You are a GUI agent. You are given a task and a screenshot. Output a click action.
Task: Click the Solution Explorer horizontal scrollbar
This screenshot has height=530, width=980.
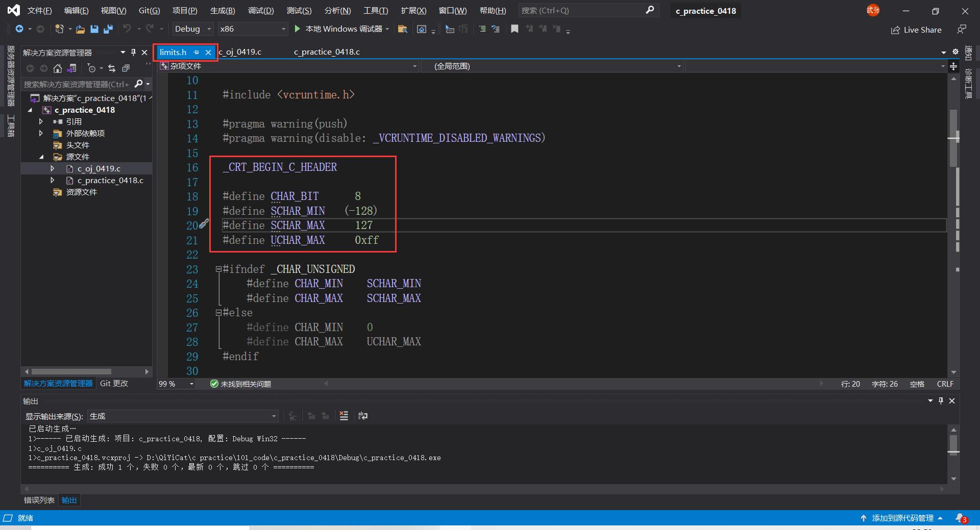pyautogui.click(x=71, y=371)
